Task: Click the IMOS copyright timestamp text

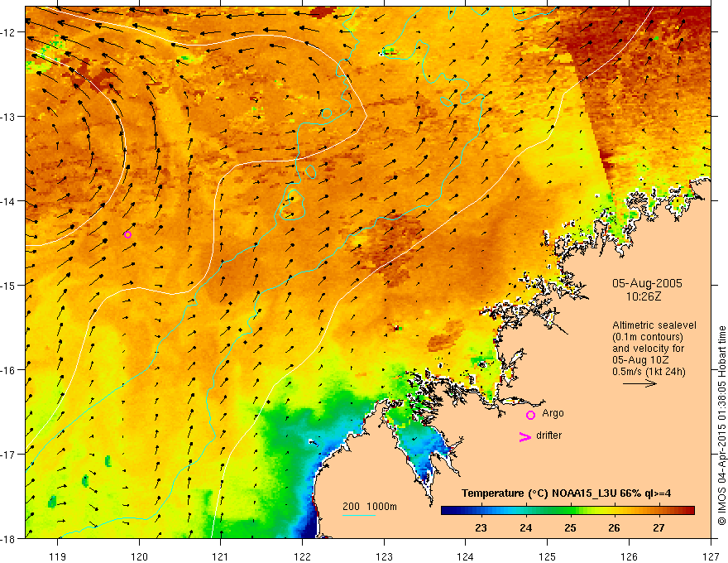Action: point(721,426)
